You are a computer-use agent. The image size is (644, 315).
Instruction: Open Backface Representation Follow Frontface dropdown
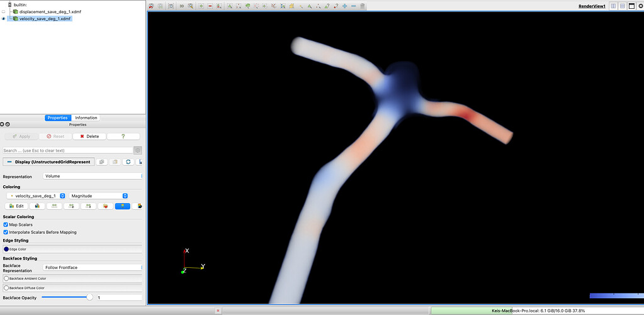92,267
